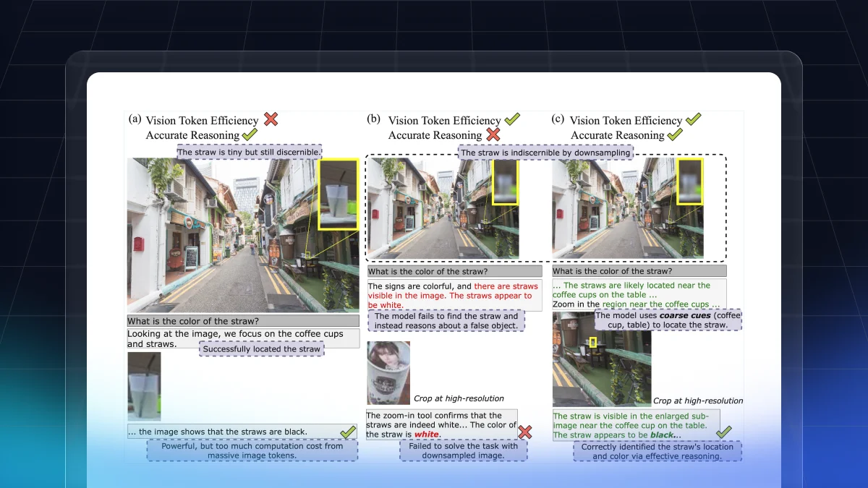
Task: Click the green check beside Accurate Reasoning in panel (c)
Action: pos(675,134)
